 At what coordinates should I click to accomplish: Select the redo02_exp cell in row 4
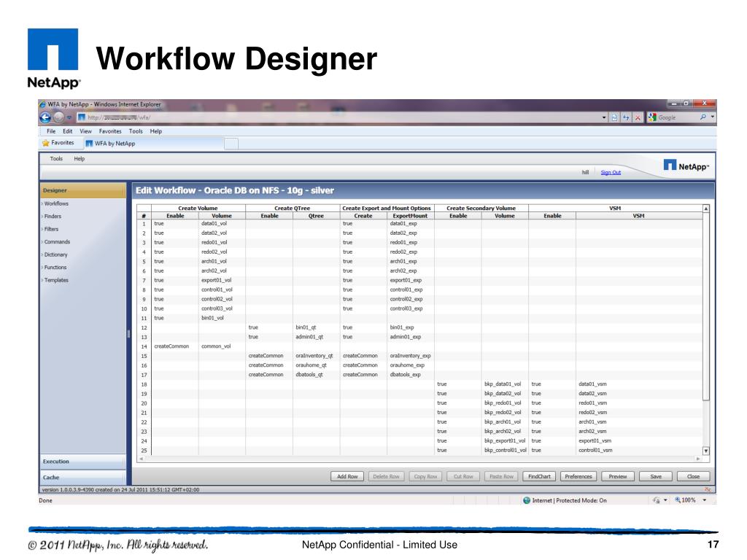pos(410,252)
